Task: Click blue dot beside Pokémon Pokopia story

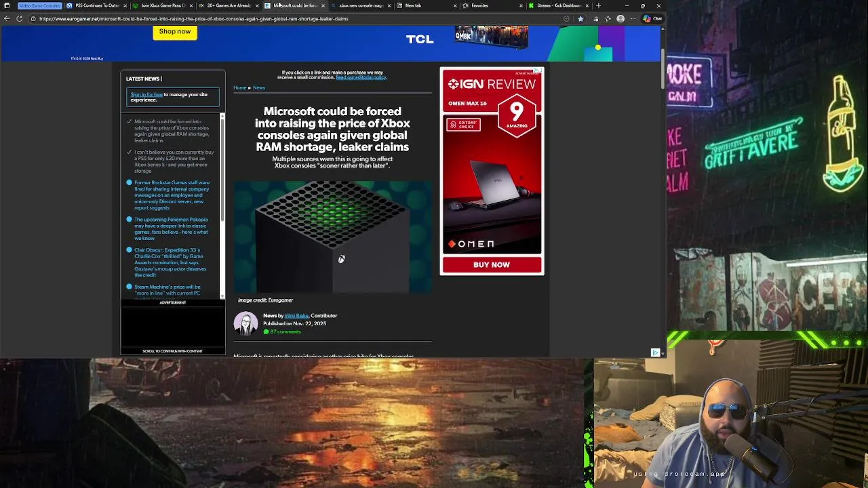Action: point(129,220)
